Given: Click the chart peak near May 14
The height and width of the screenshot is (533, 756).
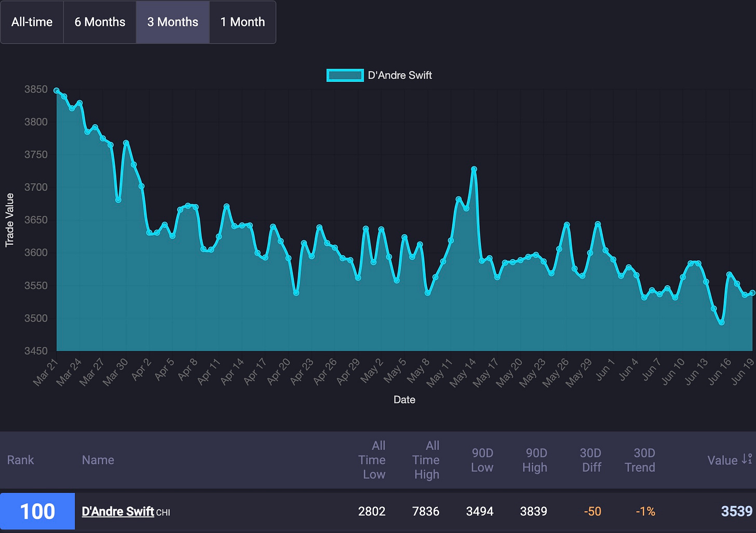Looking at the screenshot, I should coord(474,169).
